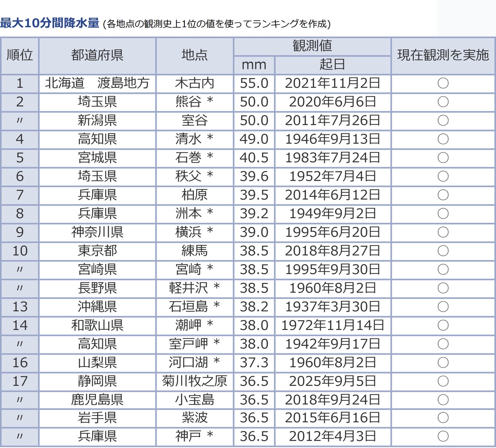This screenshot has width=496, height=448.
Task: Select the 静岡県 prefecture cell
Action: point(97,381)
